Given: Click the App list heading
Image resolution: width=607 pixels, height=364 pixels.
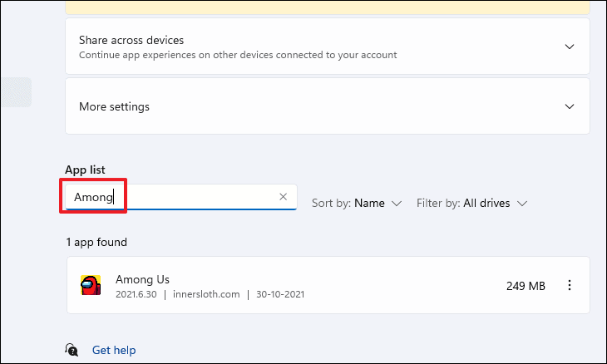Looking at the screenshot, I should 85,170.
